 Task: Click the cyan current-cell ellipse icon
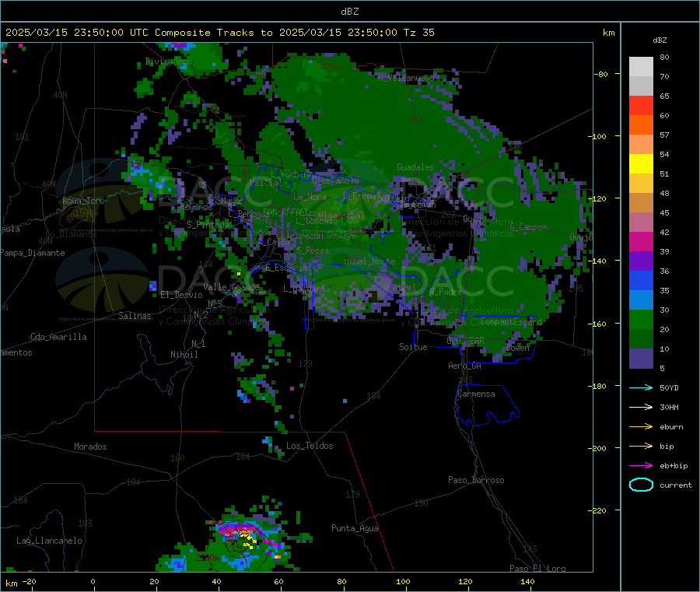[x=641, y=485]
